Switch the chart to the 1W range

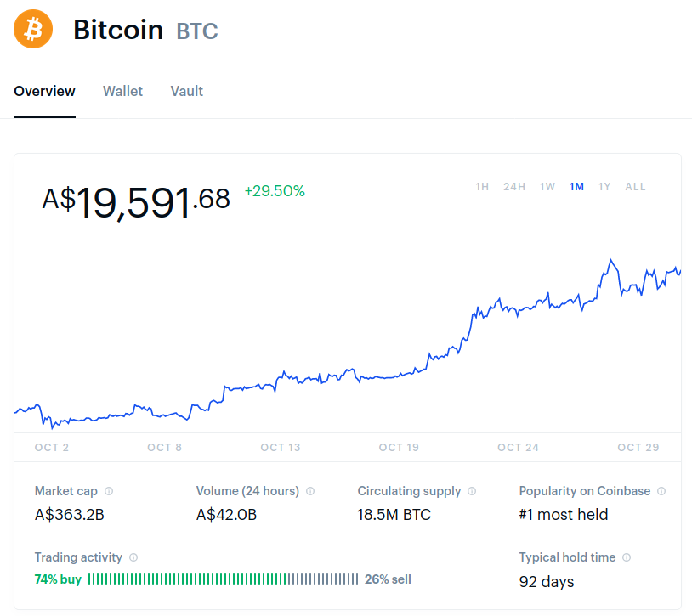click(547, 187)
